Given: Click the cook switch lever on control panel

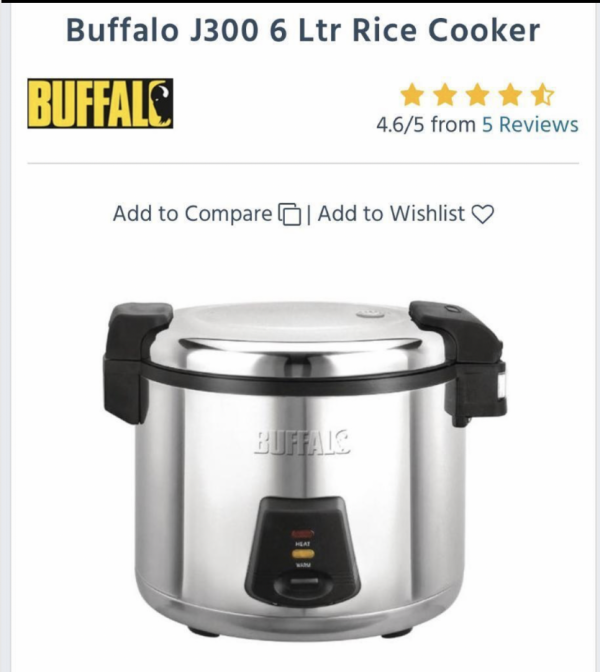Looking at the screenshot, I should pos(303,584).
